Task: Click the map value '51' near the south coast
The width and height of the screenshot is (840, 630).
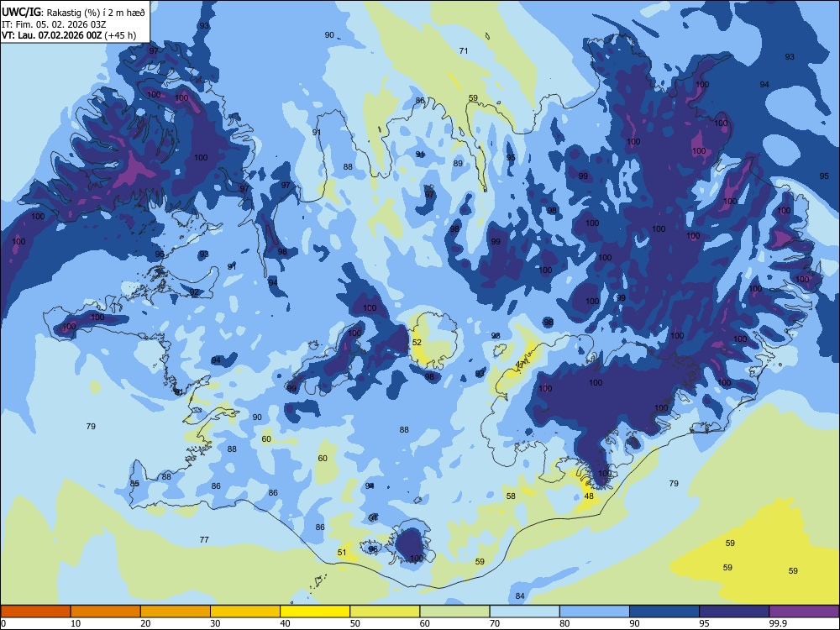Action: tap(342, 553)
